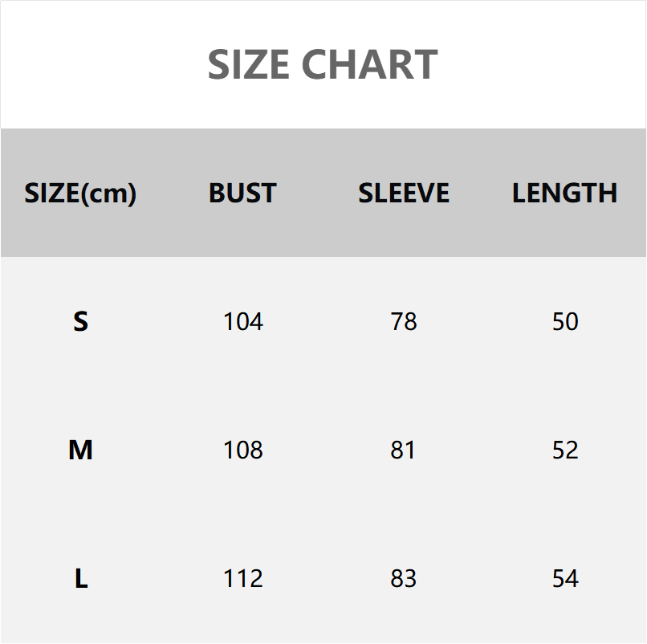Select the SLEEVE column header
This screenshot has height=644, width=647.
404,194
